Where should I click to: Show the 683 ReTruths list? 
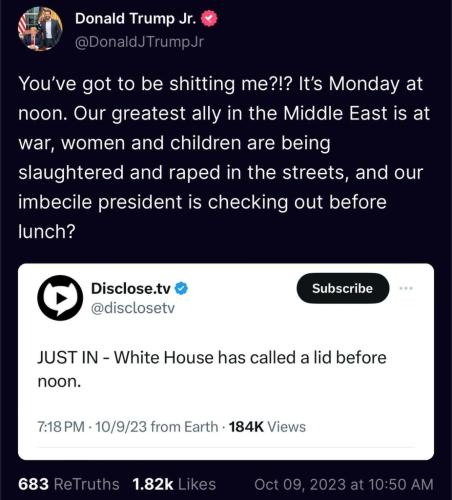point(69,484)
